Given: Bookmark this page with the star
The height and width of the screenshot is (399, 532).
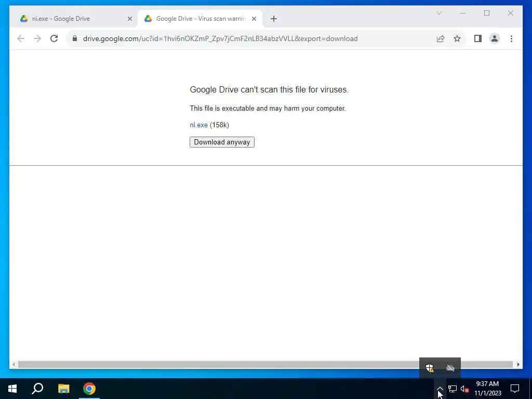Looking at the screenshot, I should coord(457,38).
